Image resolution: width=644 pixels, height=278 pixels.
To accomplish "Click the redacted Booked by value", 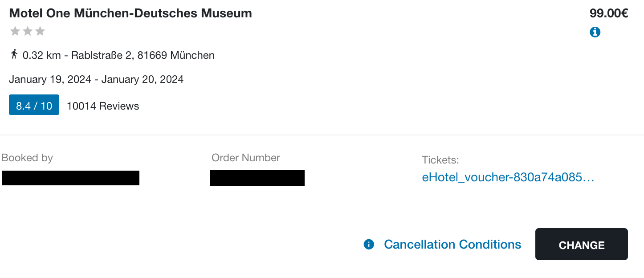I will (x=71, y=178).
